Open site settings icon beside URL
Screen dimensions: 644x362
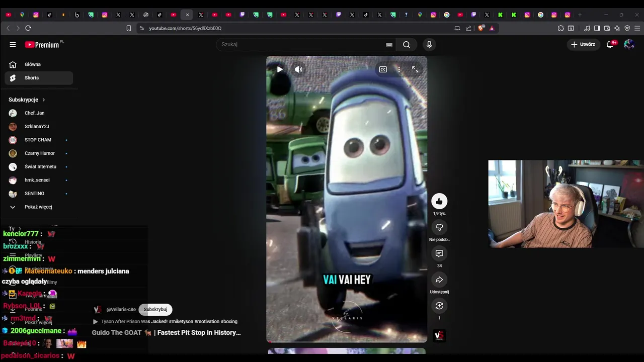[x=141, y=28]
